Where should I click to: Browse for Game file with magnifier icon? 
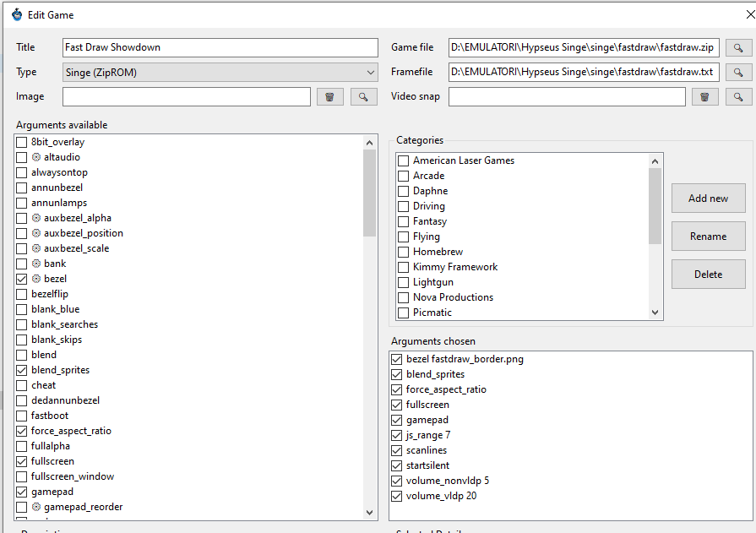pos(737,48)
